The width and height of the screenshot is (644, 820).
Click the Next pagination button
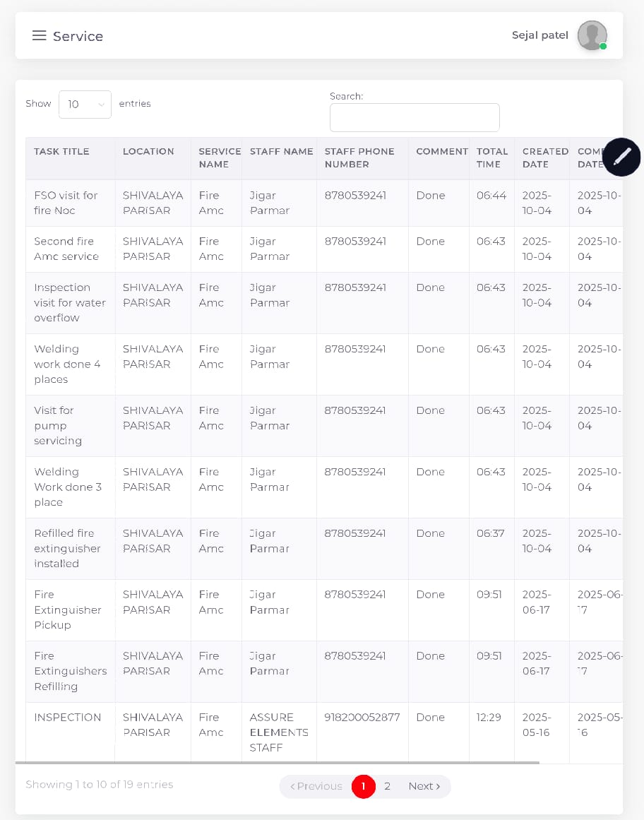424,786
